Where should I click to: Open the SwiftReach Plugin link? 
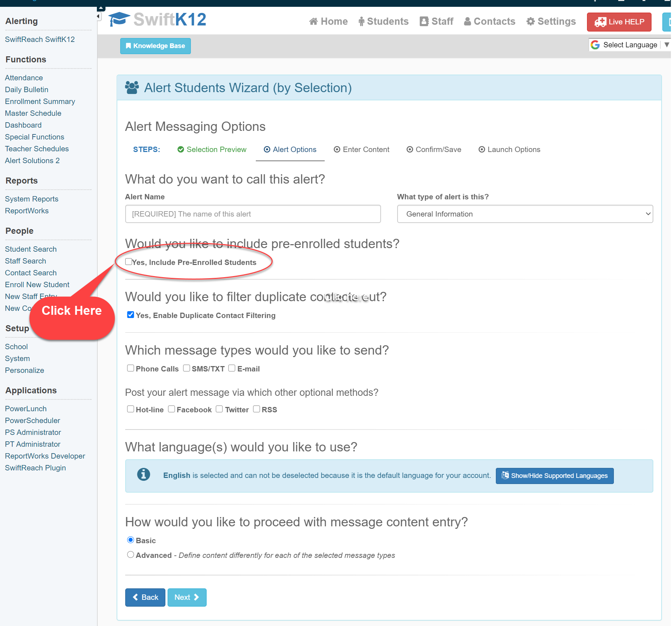pos(36,468)
